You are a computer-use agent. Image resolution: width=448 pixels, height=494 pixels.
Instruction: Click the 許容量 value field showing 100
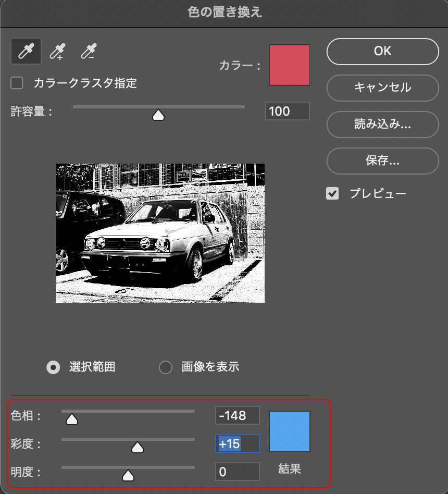[x=287, y=111]
